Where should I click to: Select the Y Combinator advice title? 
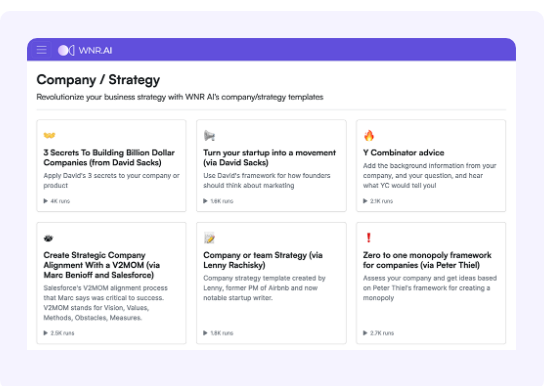[403, 153]
